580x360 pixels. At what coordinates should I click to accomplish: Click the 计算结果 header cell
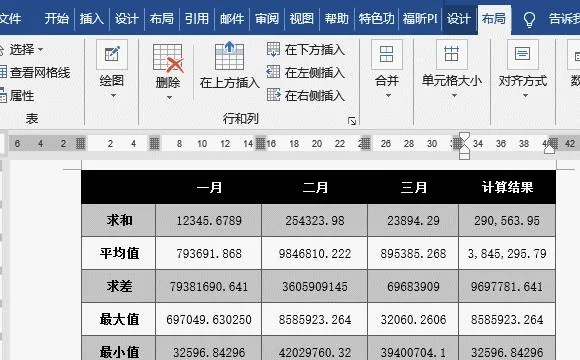tap(507, 187)
